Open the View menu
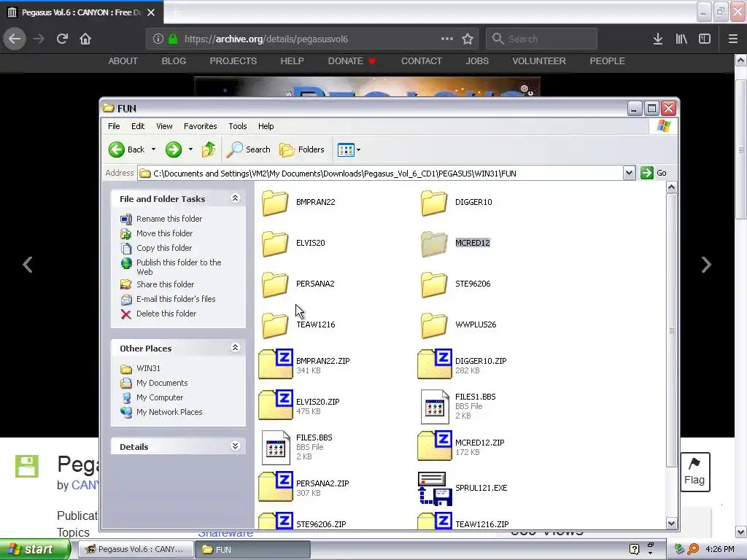Image resolution: width=747 pixels, height=560 pixels. point(164,126)
